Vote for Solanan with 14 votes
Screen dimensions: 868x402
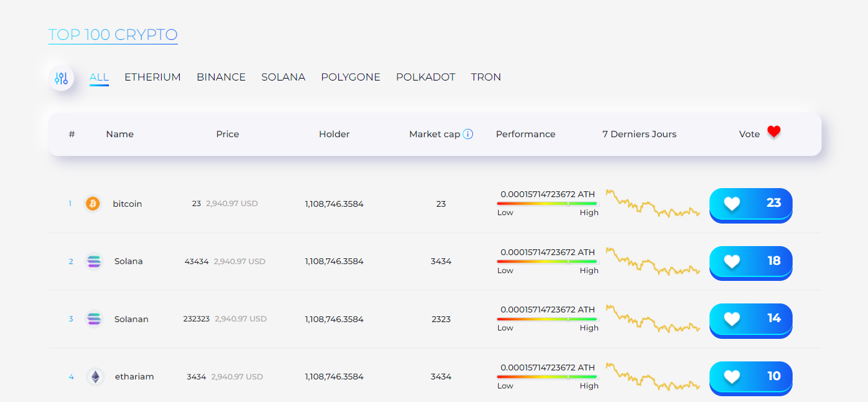(x=750, y=319)
